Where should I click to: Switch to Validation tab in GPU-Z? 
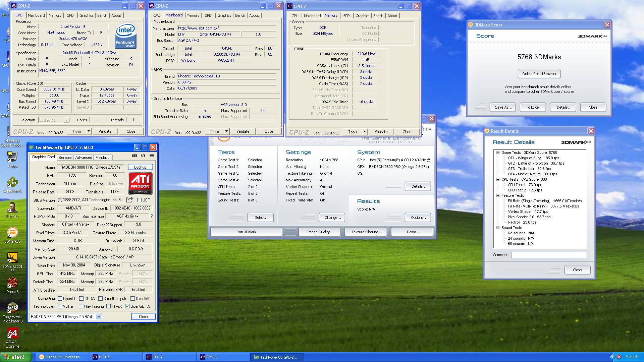[x=104, y=158]
